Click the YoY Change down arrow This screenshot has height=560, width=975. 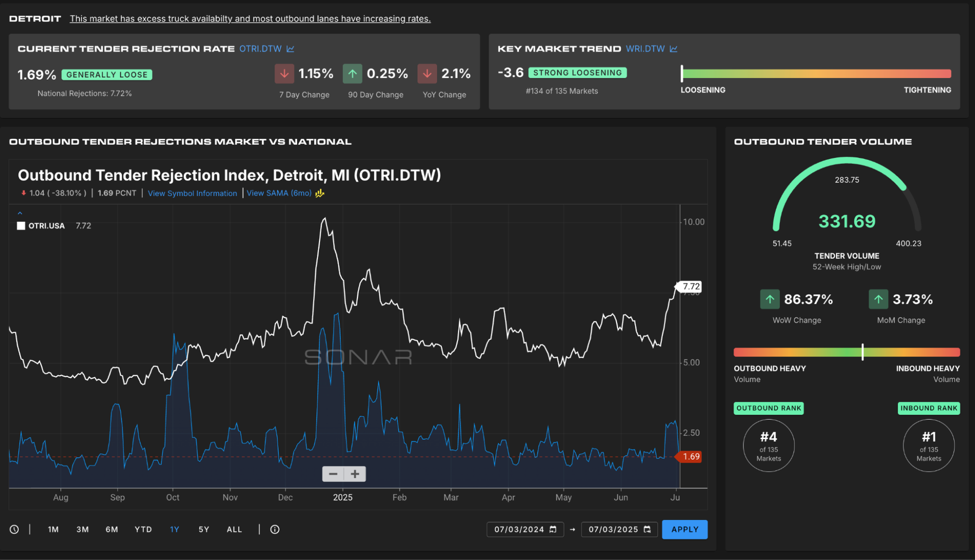pos(427,74)
